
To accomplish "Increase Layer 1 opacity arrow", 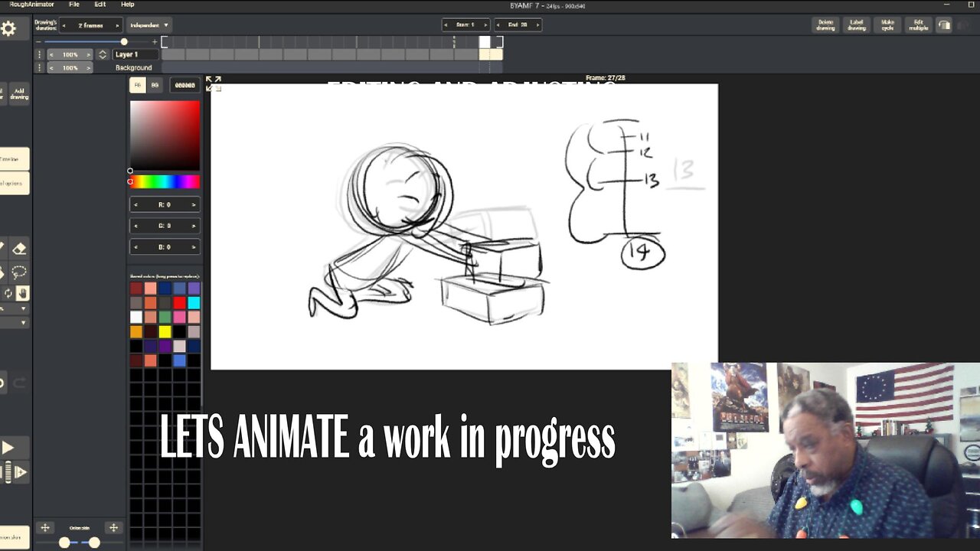I will (x=89, y=54).
